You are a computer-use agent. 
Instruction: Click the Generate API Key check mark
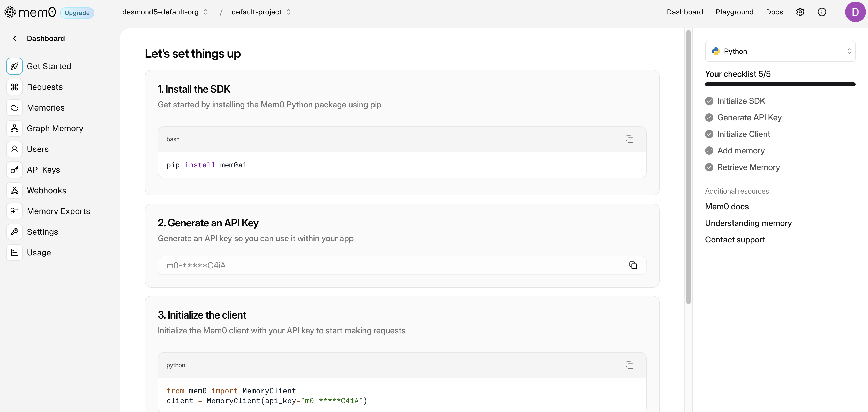tap(709, 118)
